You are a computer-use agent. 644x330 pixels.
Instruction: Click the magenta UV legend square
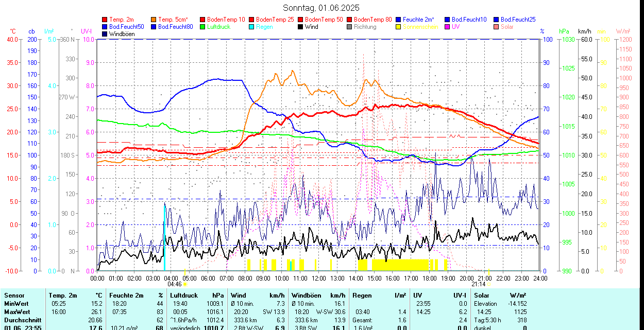point(448,27)
